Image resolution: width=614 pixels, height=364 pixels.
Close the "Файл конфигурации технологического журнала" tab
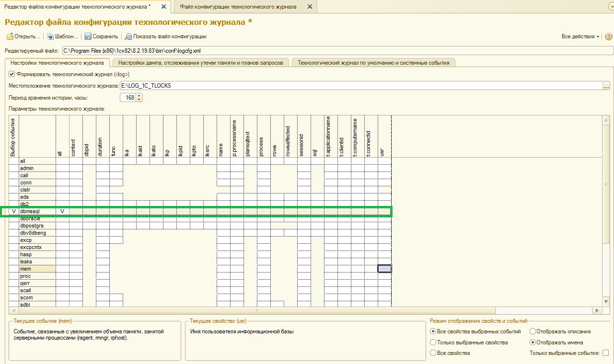(309, 7)
